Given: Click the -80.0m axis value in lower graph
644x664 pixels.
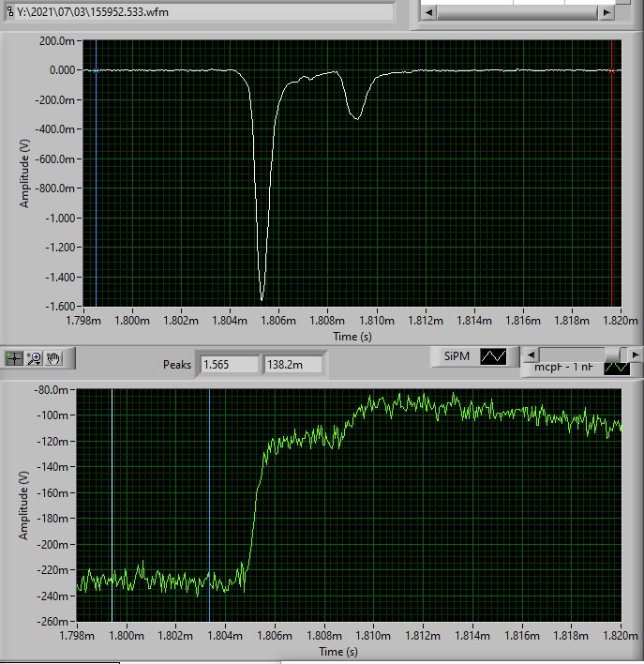Looking at the screenshot, I should pos(51,389).
